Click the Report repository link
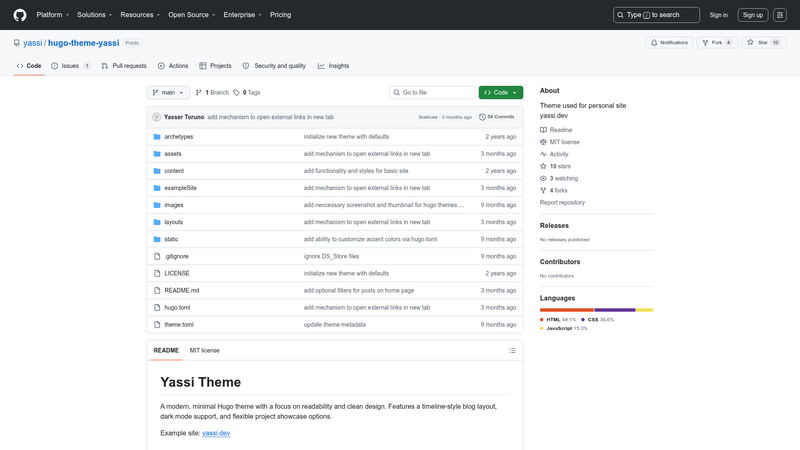800x450 pixels. click(x=562, y=203)
